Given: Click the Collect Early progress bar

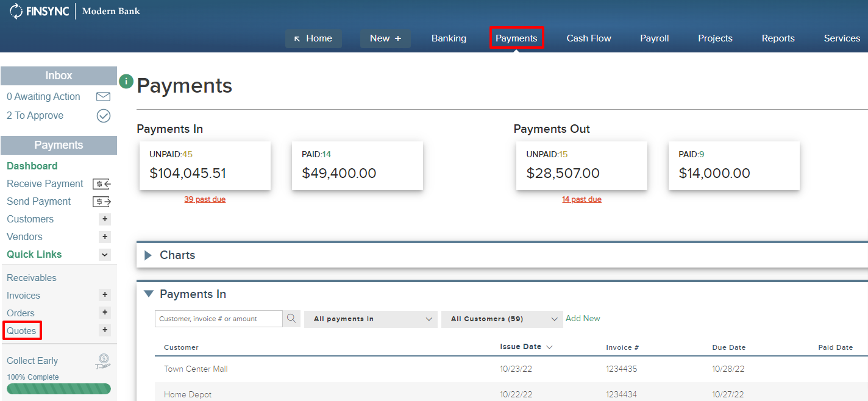Looking at the screenshot, I should [x=59, y=389].
